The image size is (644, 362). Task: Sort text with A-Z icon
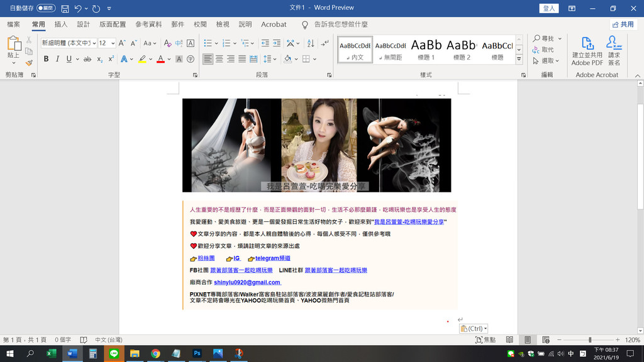point(311,43)
